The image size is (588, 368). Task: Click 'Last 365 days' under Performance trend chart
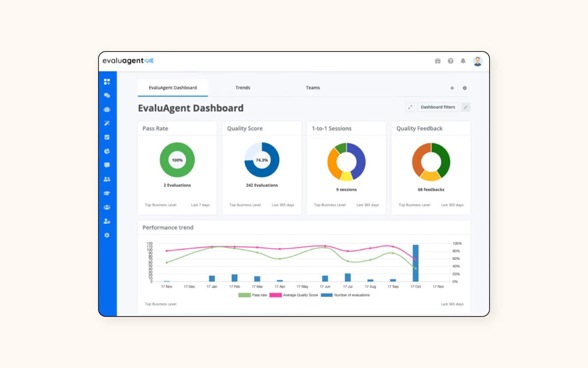pyautogui.click(x=452, y=304)
